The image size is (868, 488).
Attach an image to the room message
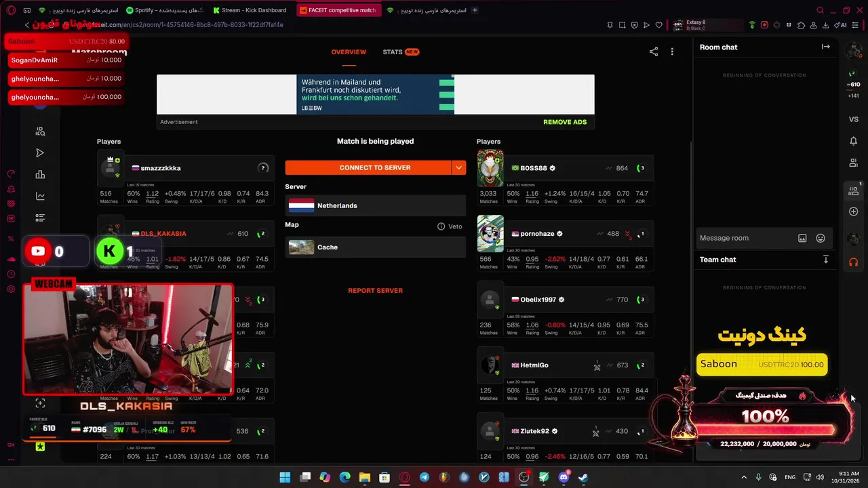coord(802,238)
